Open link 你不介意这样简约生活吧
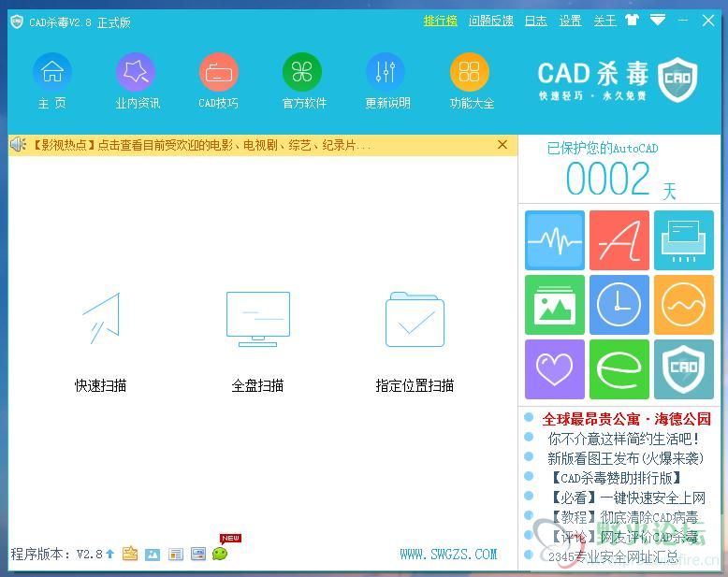The width and height of the screenshot is (728, 577). pos(623,439)
